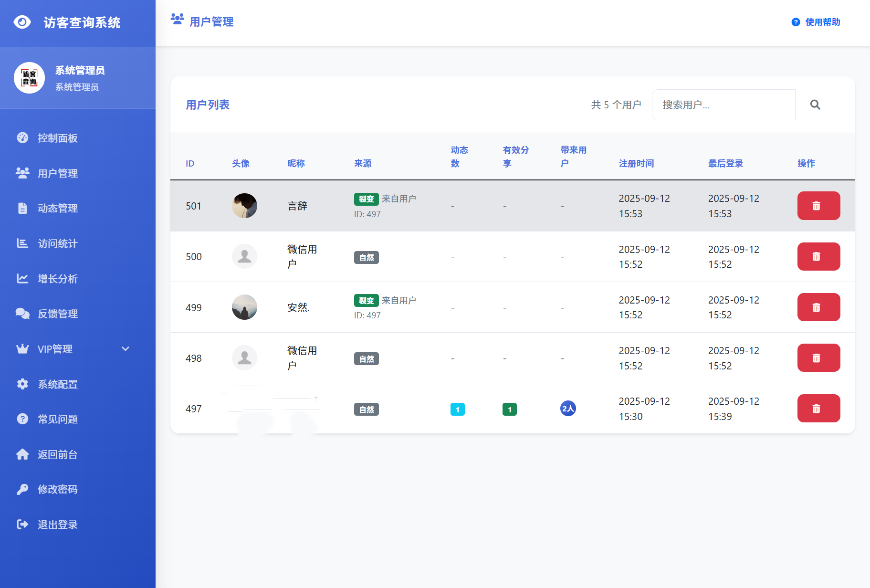Delete user 501 with trash button
Screen dimensions: 870x588
click(x=818, y=206)
